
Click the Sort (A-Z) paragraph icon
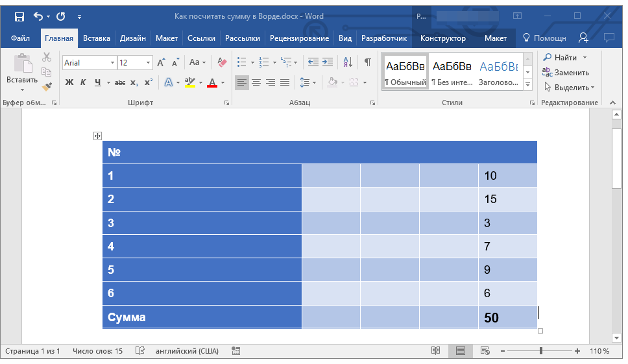(348, 62)
